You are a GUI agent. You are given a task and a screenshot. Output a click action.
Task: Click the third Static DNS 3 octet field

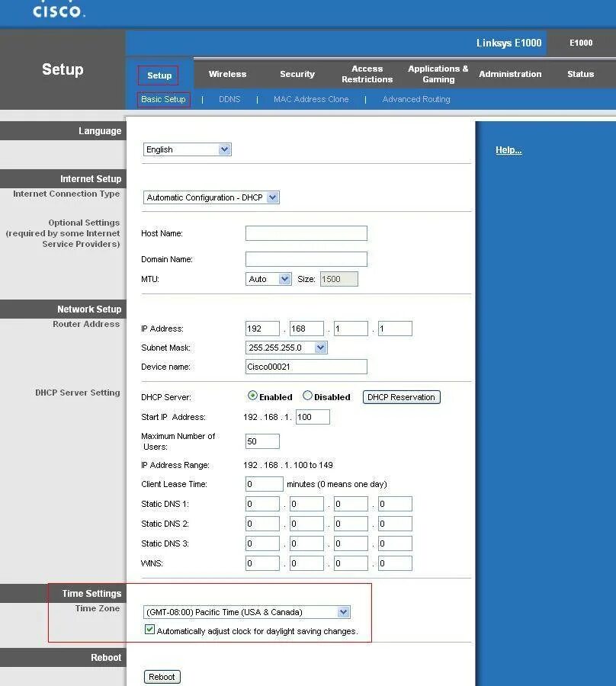click(x=351, y=543)
